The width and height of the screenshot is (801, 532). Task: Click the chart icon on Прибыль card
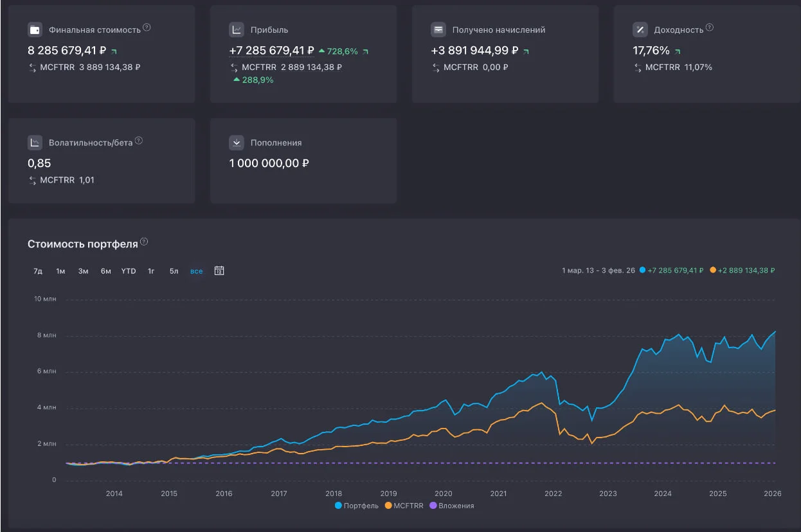(x=237, y=30)
